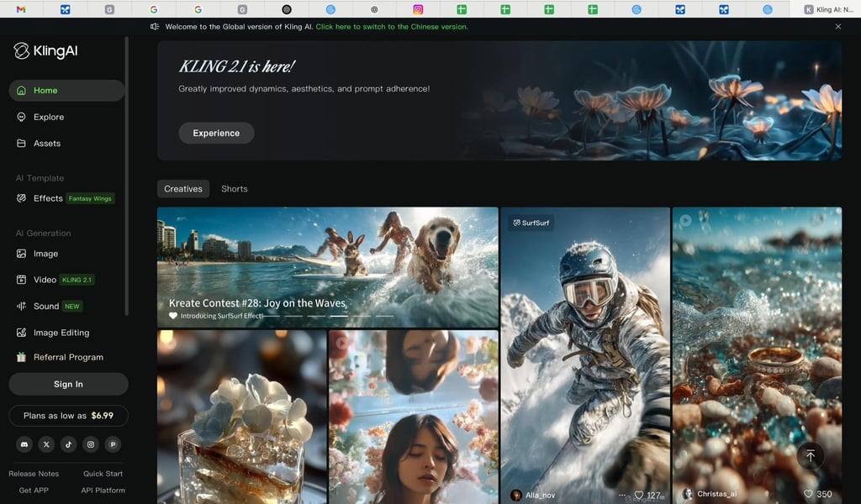Image resolution: width=861 pixels, height=504 pixels.
Task: Open the woman with flowers video thumbnail
Action: (414, 417)
